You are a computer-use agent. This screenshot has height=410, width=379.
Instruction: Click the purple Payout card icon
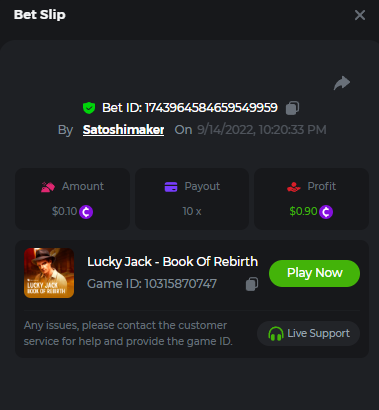click(x=171, y=187)
